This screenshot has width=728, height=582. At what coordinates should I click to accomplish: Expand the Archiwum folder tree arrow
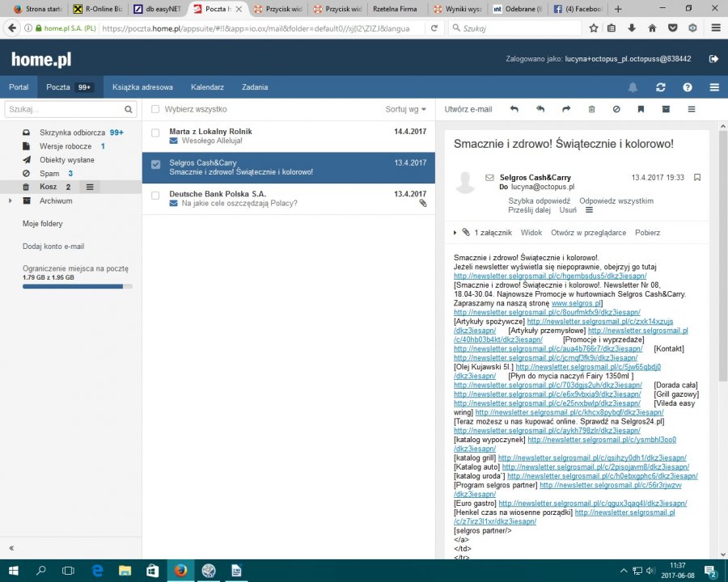tap(11, 201)
